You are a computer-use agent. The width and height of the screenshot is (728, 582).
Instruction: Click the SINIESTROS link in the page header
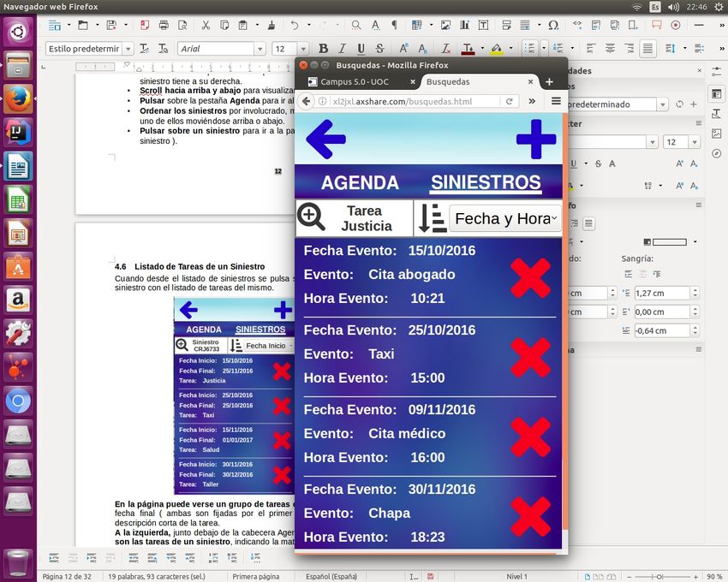[x=486, y=182]
